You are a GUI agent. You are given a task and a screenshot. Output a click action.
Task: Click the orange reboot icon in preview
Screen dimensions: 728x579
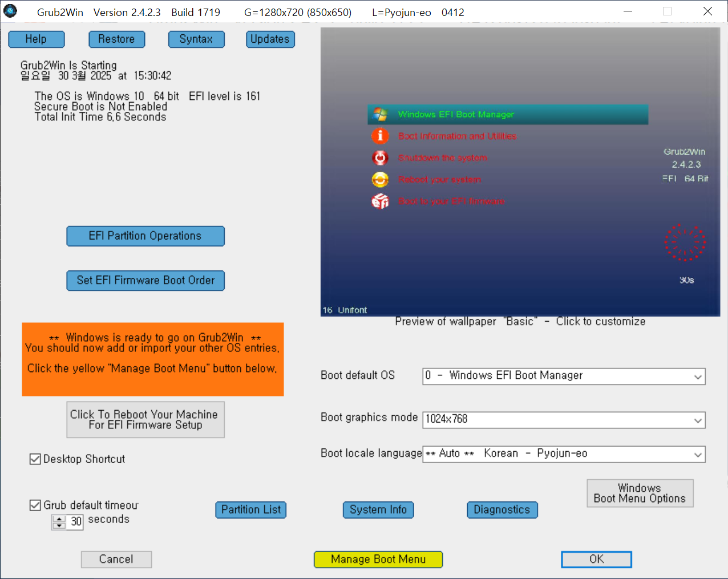(380, 180)
